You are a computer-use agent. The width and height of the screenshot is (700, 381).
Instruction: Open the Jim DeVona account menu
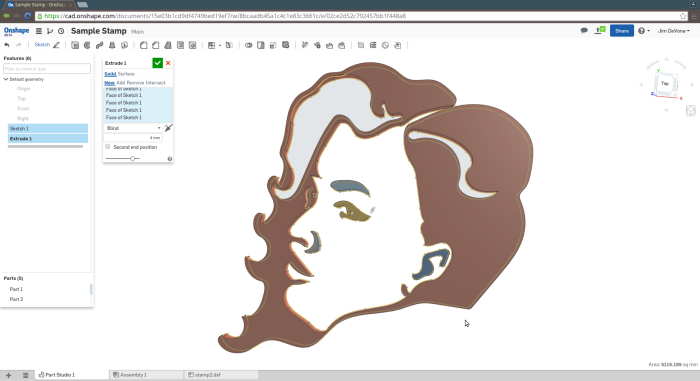click(674, 31)
